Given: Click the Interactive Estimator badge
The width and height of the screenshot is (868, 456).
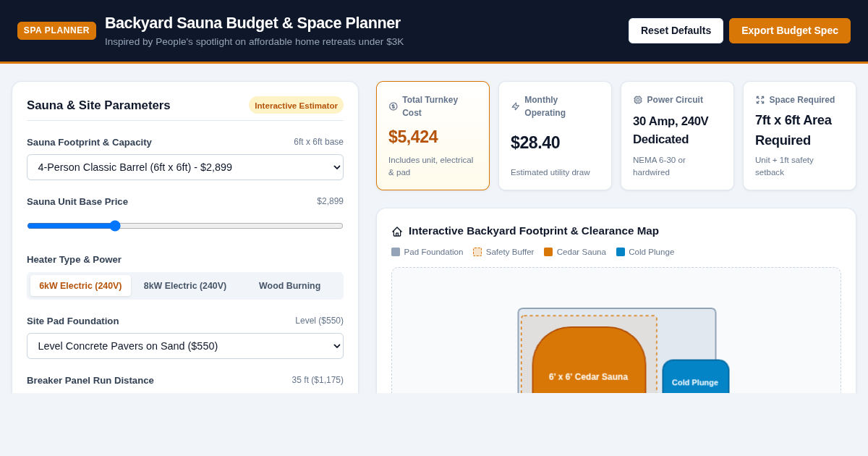Looking at the screenshot, I should (x=296, y=106).
